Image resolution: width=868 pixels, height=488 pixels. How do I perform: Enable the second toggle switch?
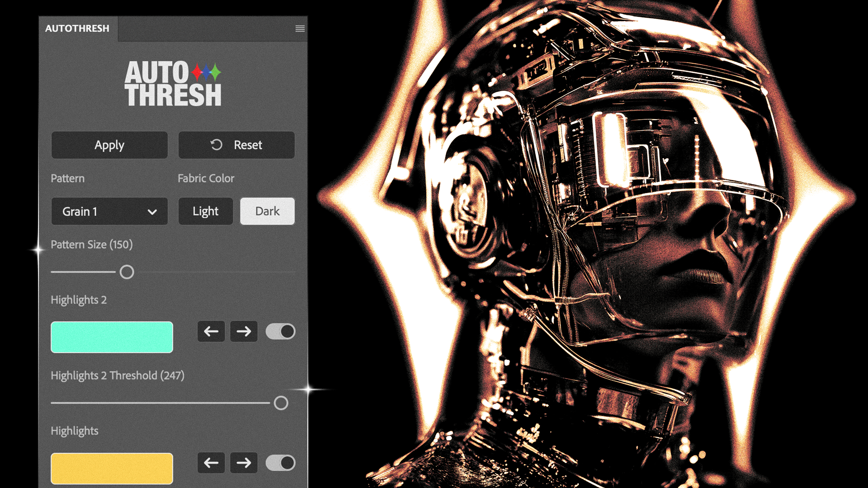click(280, 463)
